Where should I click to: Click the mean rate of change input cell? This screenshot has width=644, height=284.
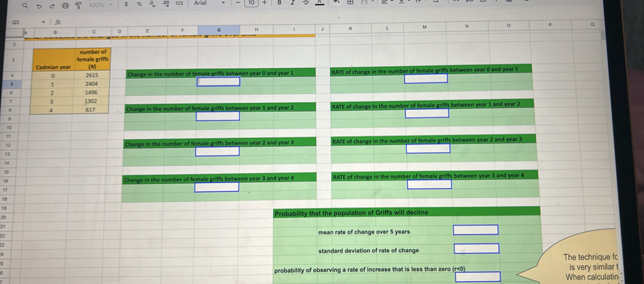(x=476, y=230)
